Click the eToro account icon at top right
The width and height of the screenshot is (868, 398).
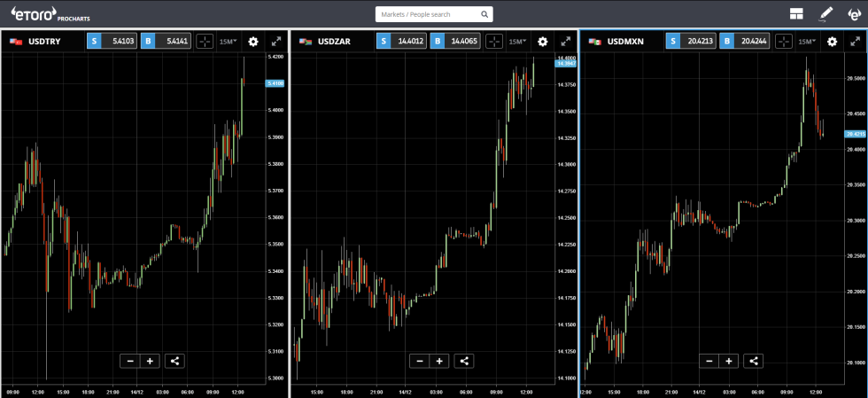tap(854, 14)
